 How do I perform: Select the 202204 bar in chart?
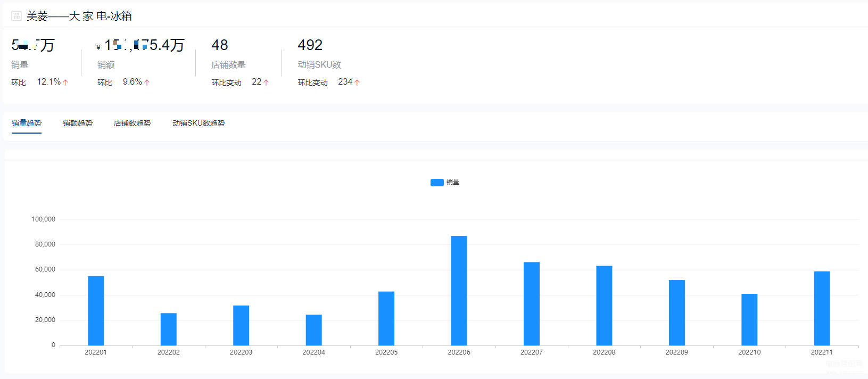[314, 330]
